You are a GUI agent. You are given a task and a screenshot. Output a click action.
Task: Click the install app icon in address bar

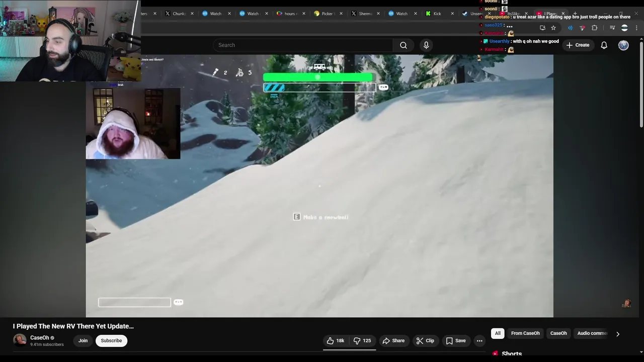(542, 28)
